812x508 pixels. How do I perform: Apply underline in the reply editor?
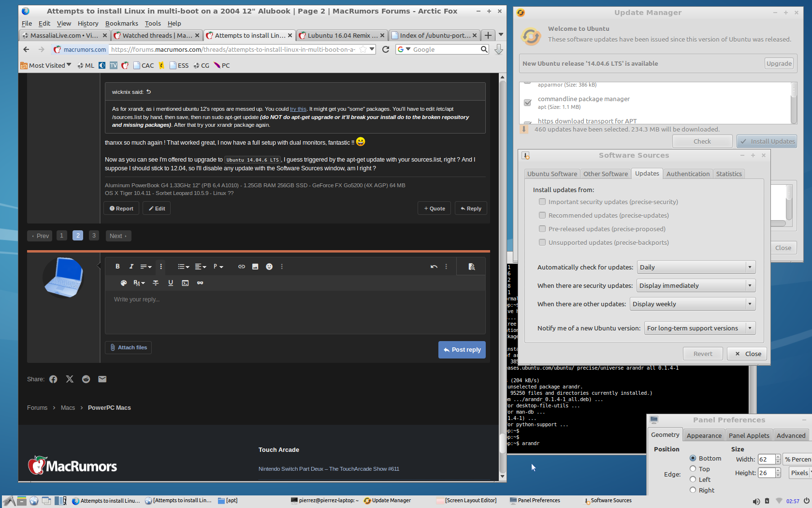coord(171,283)
